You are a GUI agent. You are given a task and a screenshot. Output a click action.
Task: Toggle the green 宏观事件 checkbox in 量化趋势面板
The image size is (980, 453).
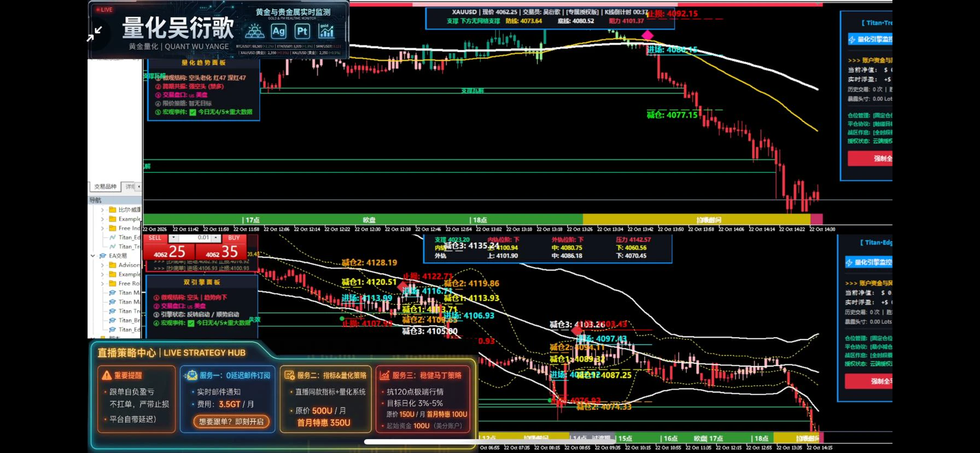click(192, 112)
